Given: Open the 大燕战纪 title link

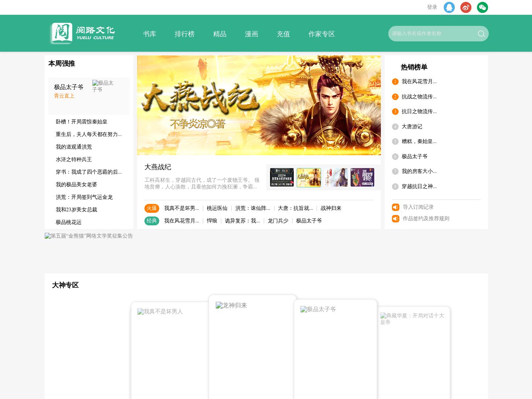Looking at the screenshot, I should pos(158,167).
